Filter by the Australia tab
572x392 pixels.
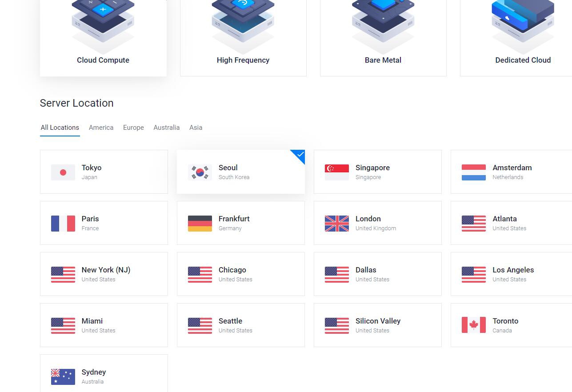tap(166, 128)
